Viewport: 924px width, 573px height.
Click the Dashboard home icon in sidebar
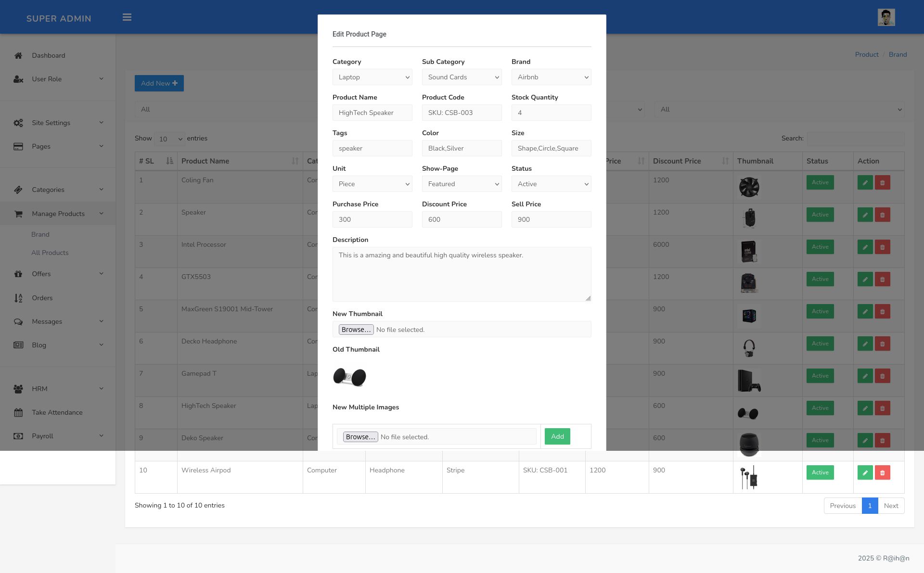coord(18,56)
